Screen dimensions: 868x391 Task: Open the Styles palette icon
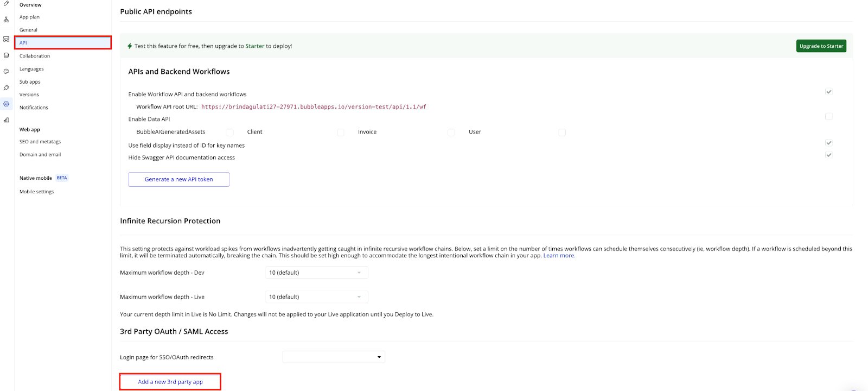[x=6, y=71]
